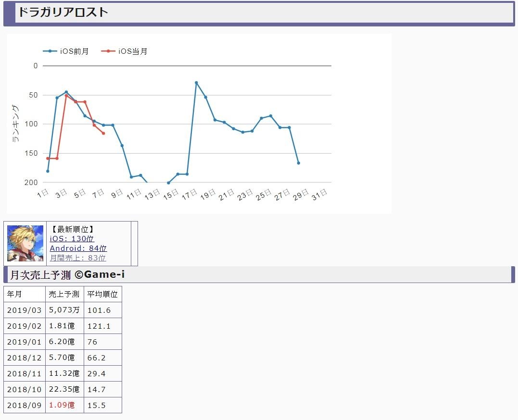Click the 平均順位 column header
The height and width of the screenshot is (420, 518).
click(102, 294)
